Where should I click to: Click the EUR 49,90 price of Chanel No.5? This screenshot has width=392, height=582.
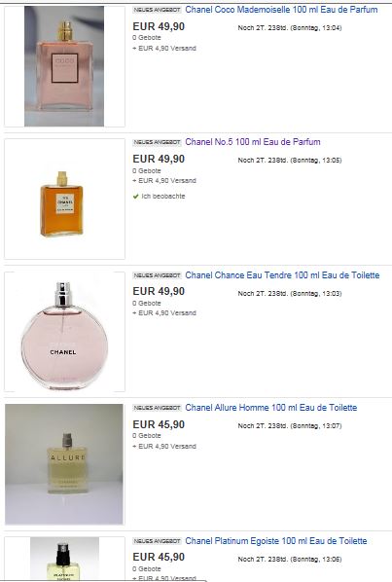159,159
